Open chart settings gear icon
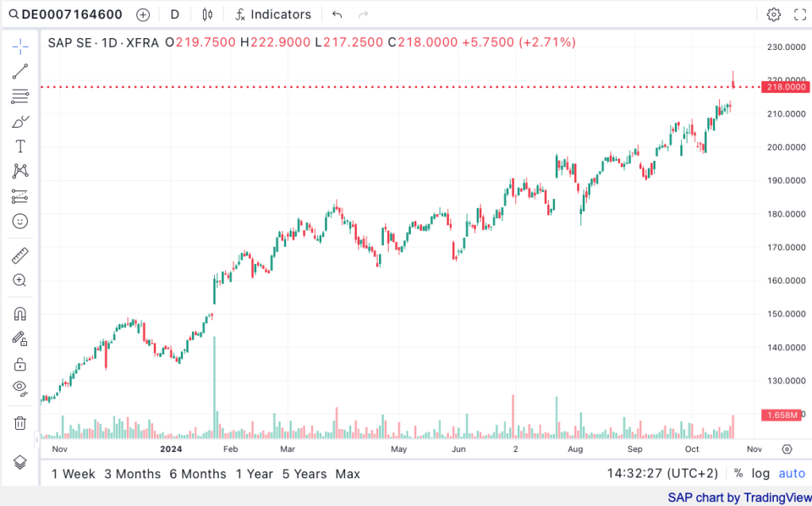This screenshot has width=812, height=506. pos(774,14)
